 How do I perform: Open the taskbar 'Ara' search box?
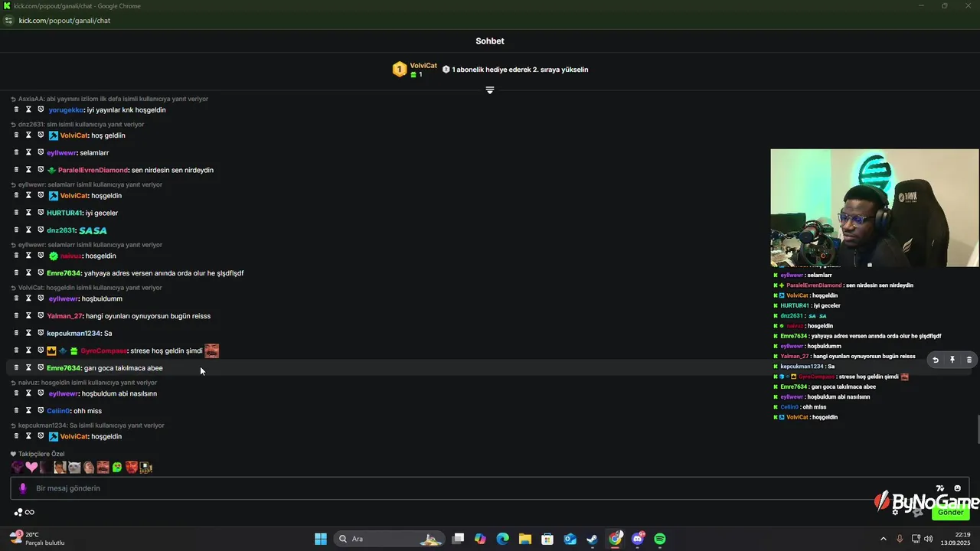pyautogui.click(x=390, y=539)
